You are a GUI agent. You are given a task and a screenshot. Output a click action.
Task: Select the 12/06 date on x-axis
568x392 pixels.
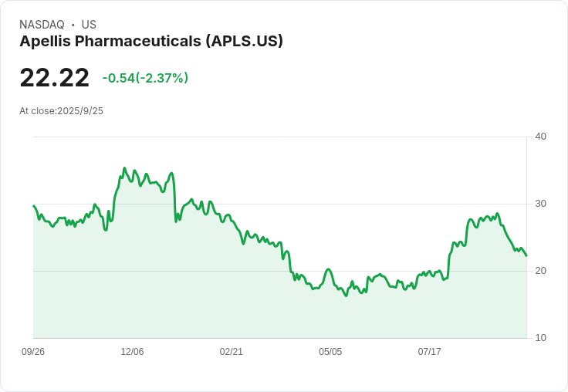click(x=132, y=352)
